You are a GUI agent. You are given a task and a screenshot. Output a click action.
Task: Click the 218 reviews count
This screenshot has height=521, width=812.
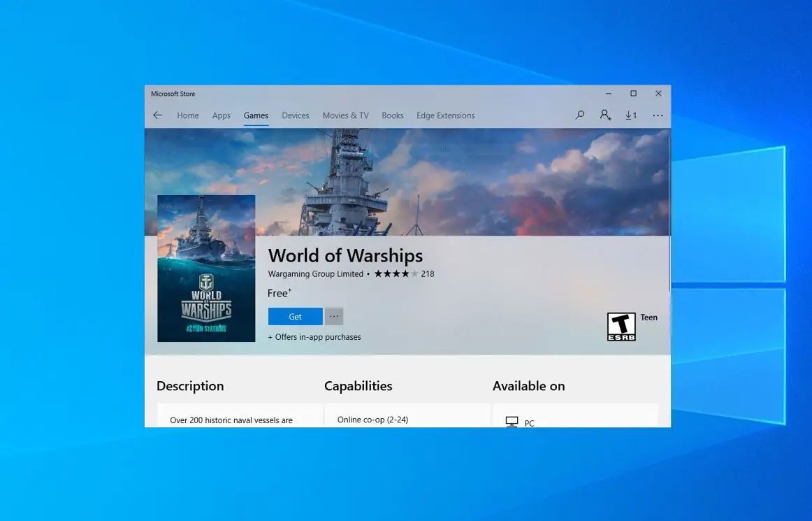[428, 274]
